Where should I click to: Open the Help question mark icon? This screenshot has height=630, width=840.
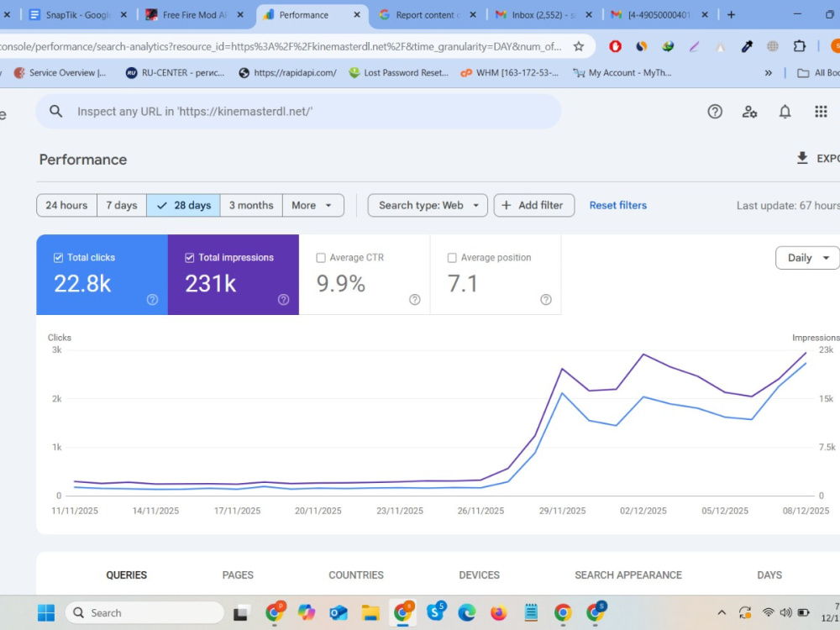click(x=715, y=112)
